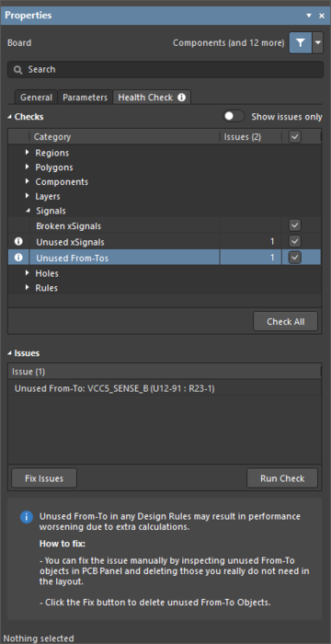Click info icon beside Unused xSignals
331x644 pixels.
[x=18, y=241]
